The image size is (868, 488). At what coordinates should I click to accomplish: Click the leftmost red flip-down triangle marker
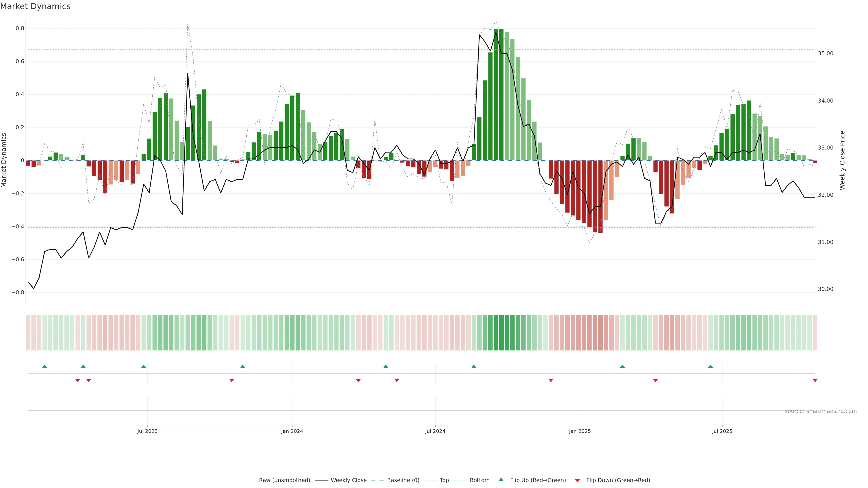pyautogui.click(x=78, y=380)
